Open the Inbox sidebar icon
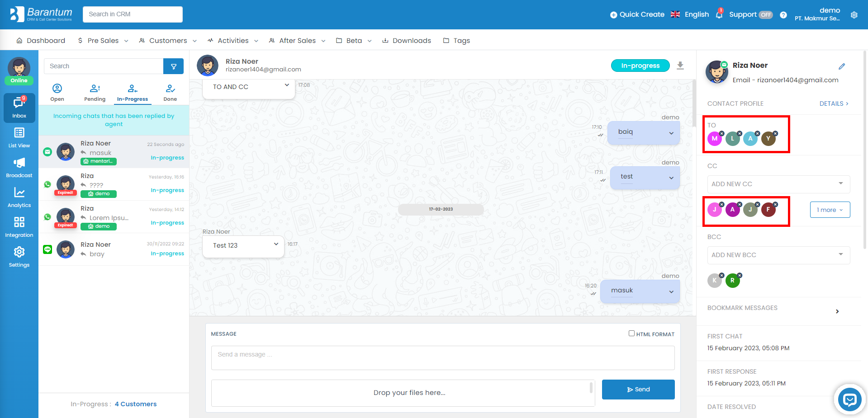Screen dimensions: 868x418 coord(19,108)
